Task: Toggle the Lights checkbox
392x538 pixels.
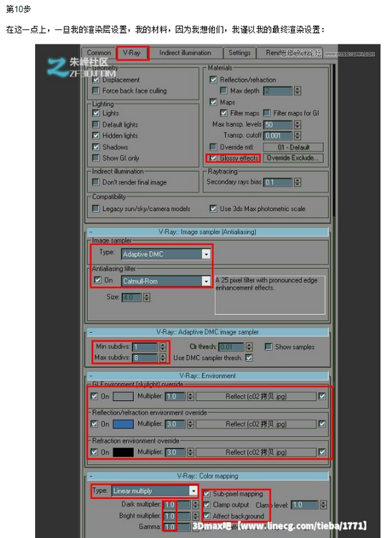Action: (x=96, y=113)
